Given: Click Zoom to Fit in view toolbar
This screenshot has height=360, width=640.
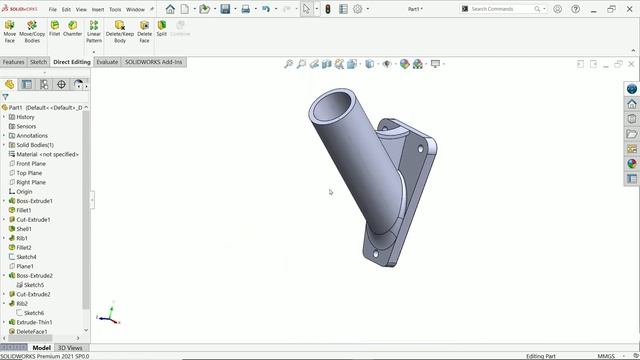Looking at the screenshot, I should tap(289, 64).
